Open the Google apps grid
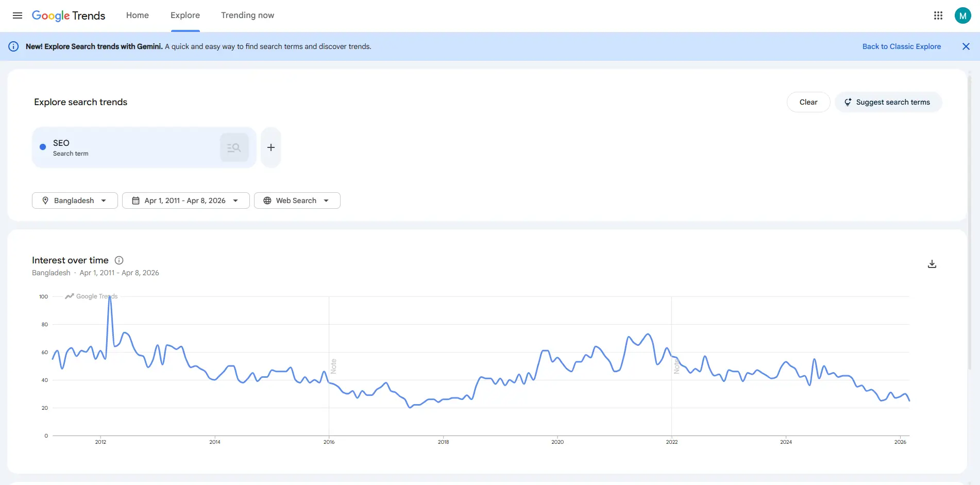The image size is (980, 485). pyautogui.click(x=938, y=15)
